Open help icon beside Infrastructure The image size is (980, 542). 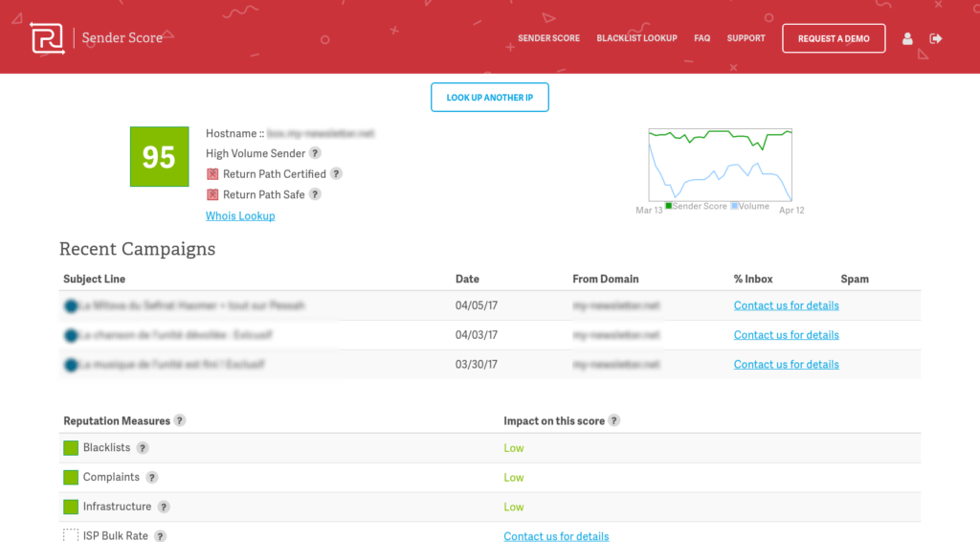pos(163,507)
